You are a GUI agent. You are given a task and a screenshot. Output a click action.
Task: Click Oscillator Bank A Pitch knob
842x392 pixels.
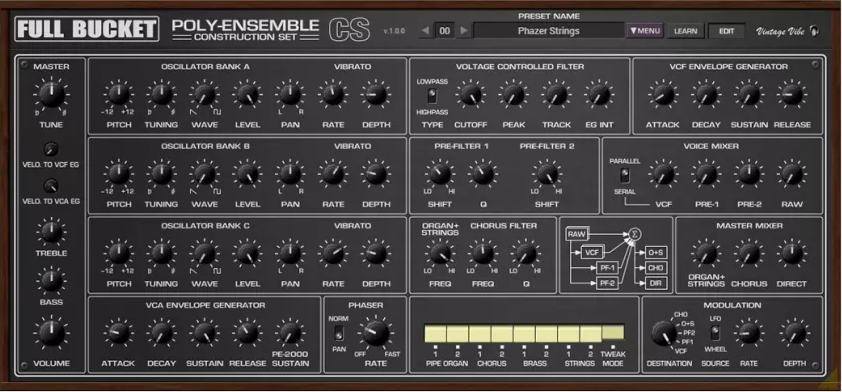coord(119,95)
